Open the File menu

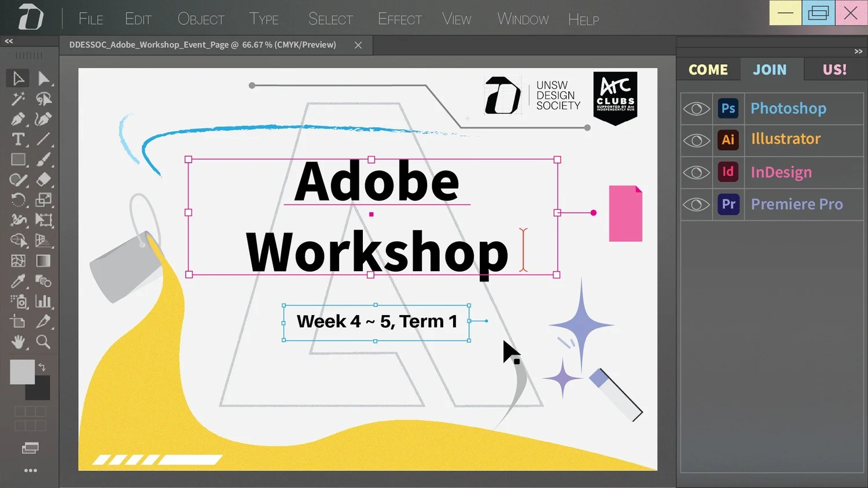(91, 19)
